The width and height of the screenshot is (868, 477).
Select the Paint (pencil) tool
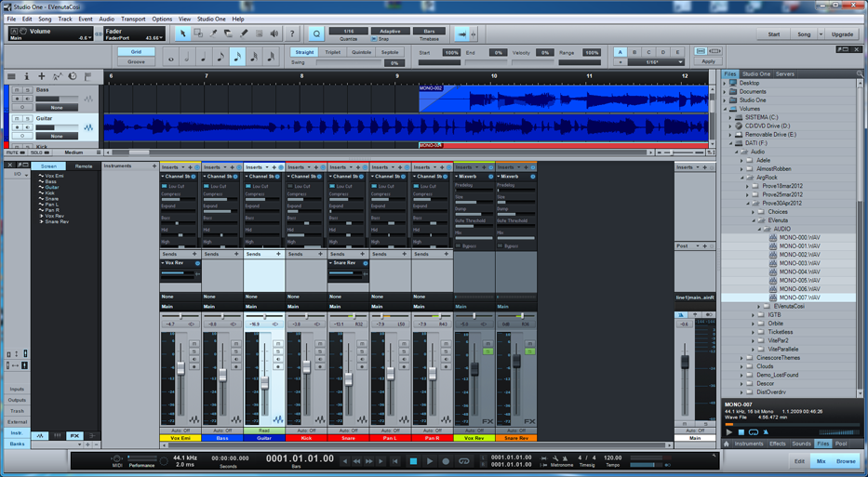coord(244,33)
